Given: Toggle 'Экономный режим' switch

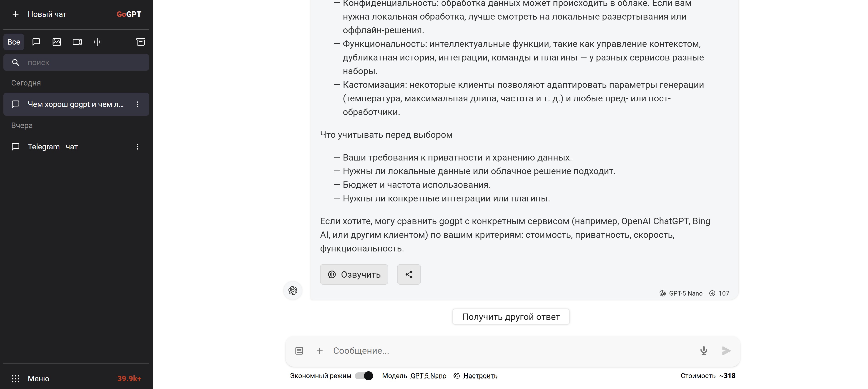Looking at the screenshot, I should (364, 376).
